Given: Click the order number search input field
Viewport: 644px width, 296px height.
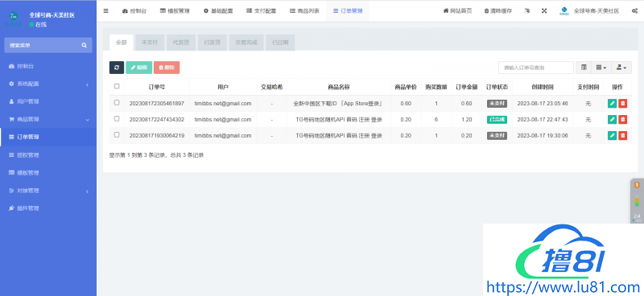Looking at the screenshot, I should 536,68.
